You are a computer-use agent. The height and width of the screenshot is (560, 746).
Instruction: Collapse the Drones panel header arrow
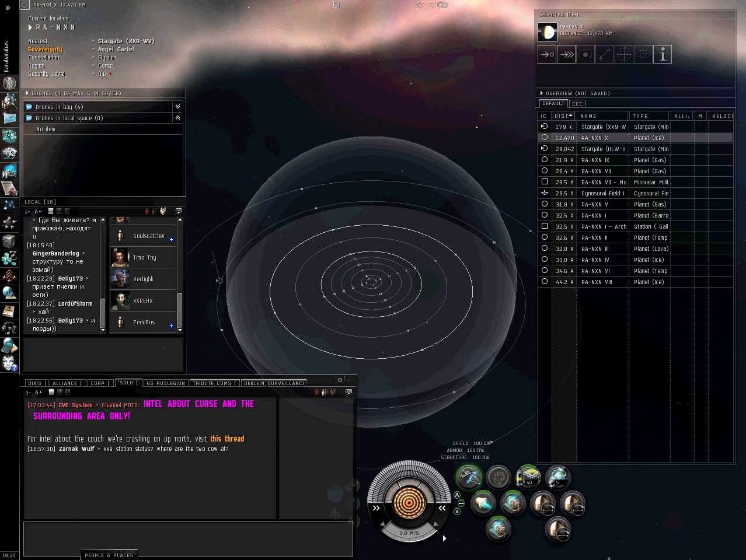(x=27, y=93)
